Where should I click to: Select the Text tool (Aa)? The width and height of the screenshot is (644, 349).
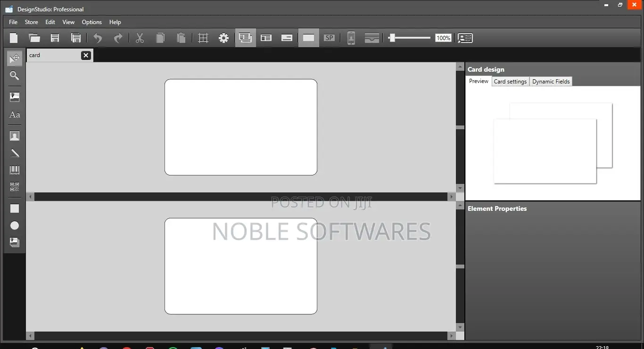(14, 115)
